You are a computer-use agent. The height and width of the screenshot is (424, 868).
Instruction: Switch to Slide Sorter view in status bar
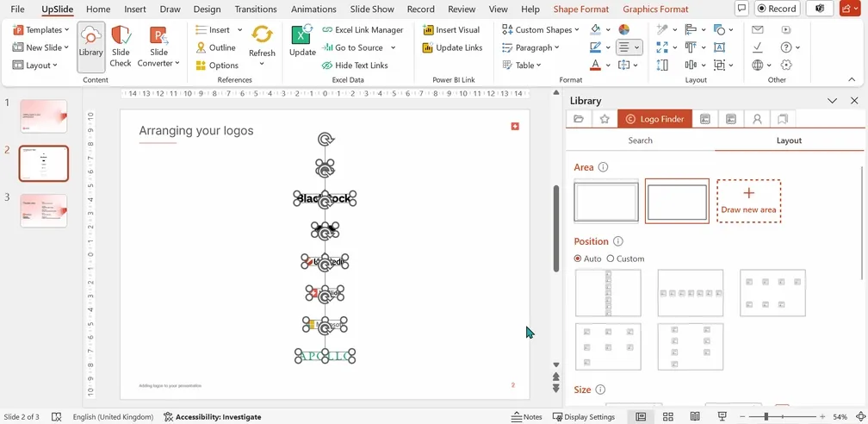[x=667, y=417]
